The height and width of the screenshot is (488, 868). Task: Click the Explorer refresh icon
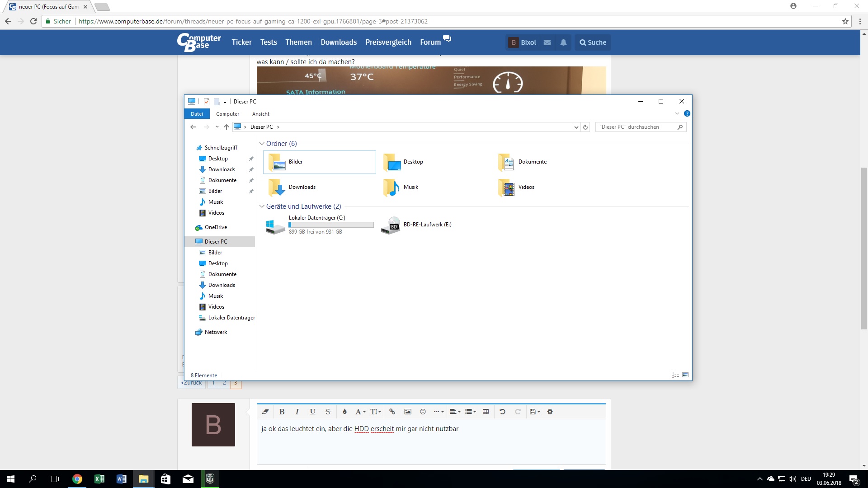point(585,127)
